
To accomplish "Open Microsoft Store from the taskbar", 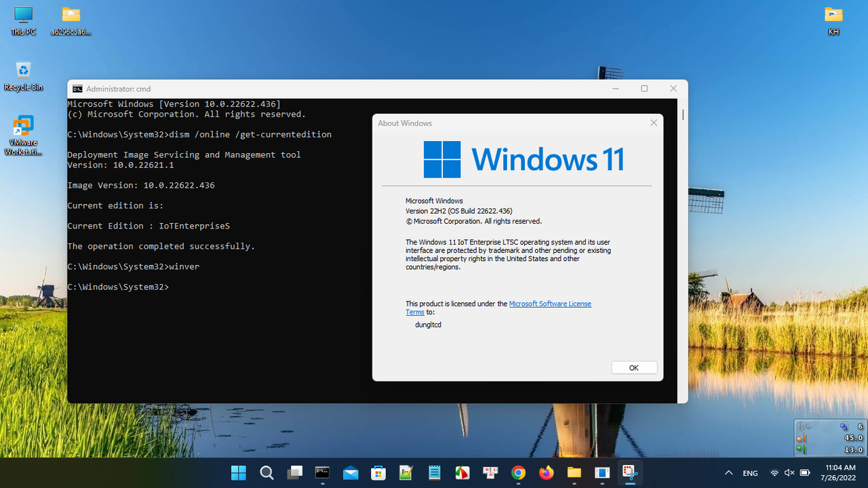I will pyautogui.click(x=378, y=472).
